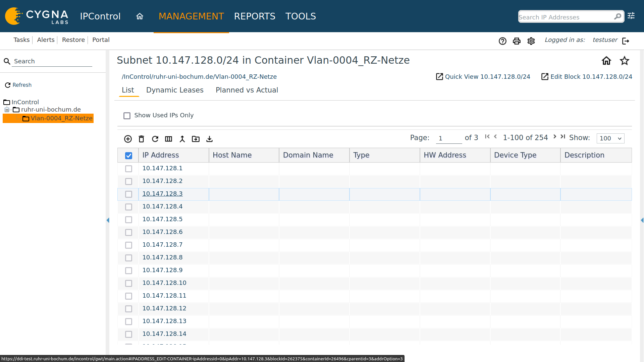Image resolution: width=644 pixels, height=362 pixels.
Task: Select the List tab
Action: (128, 90)
